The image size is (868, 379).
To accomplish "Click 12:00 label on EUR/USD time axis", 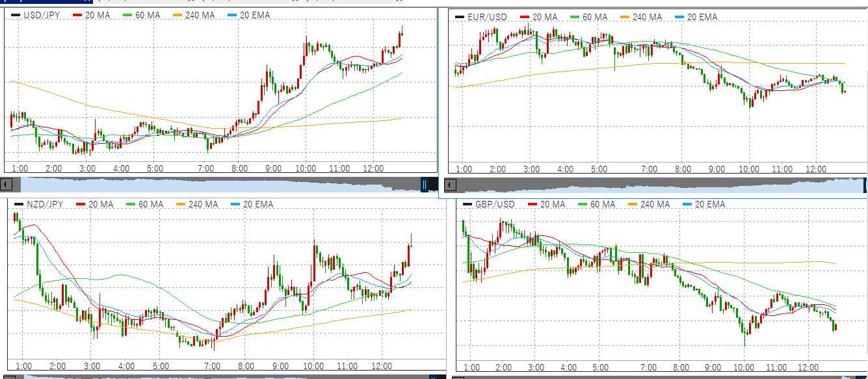I will pos(816,169).
